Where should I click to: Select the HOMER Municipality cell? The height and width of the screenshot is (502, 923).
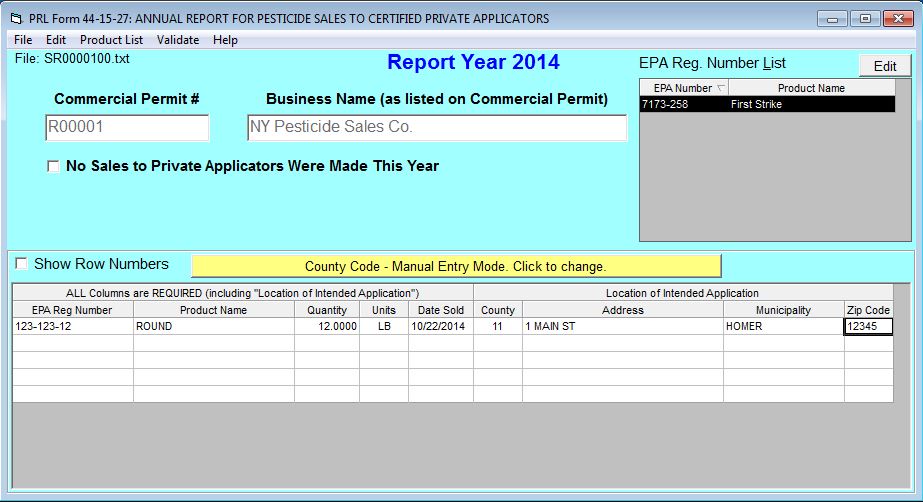tap(783, 326)
